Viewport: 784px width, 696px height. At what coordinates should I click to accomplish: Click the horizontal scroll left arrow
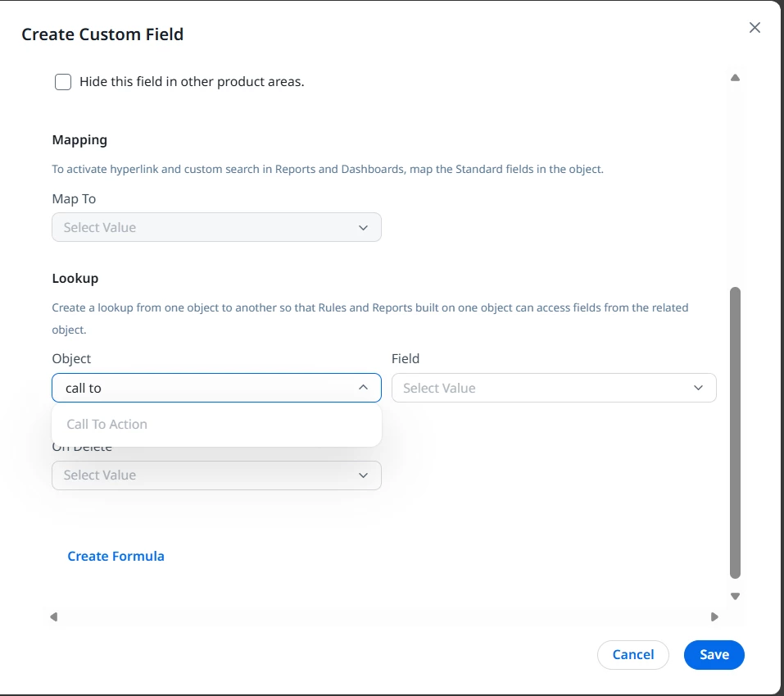pyautogui.click(x=54, y=616)
